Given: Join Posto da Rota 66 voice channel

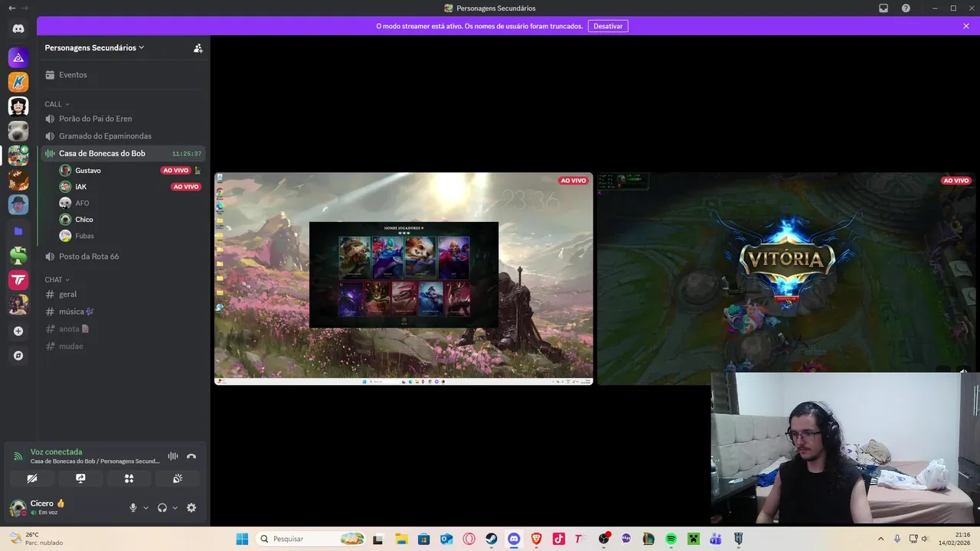Looking at the screenshot, I should (122, 256).
